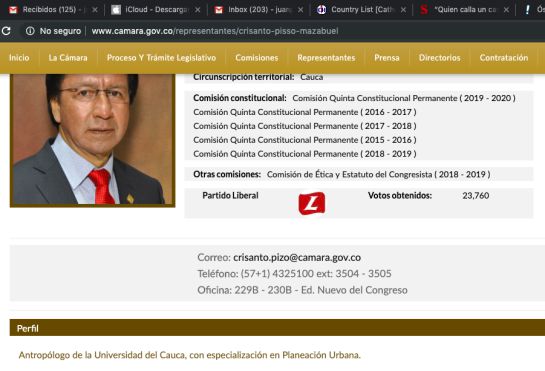Click the exclamation favicon on last tab
This screenshot has height=371, width=545.
527,10
